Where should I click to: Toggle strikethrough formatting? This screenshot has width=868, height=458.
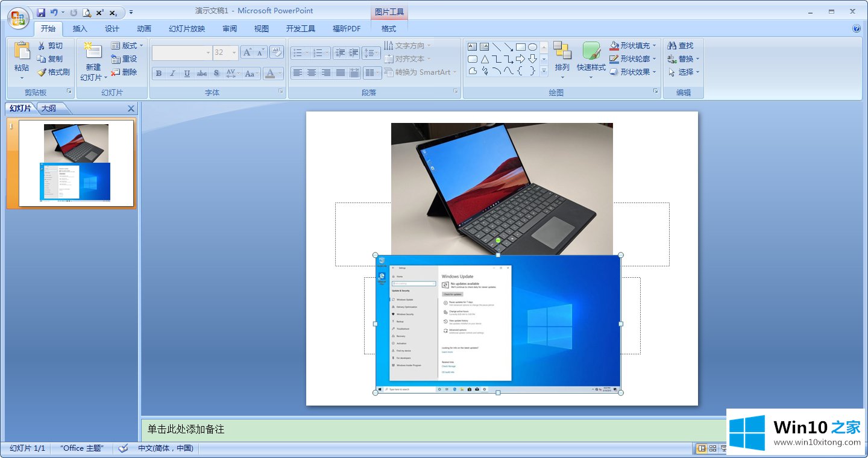202,74
